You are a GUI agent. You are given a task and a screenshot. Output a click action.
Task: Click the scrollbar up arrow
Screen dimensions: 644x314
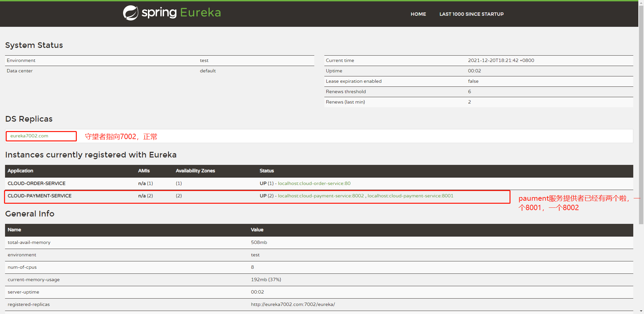(641, 2)
